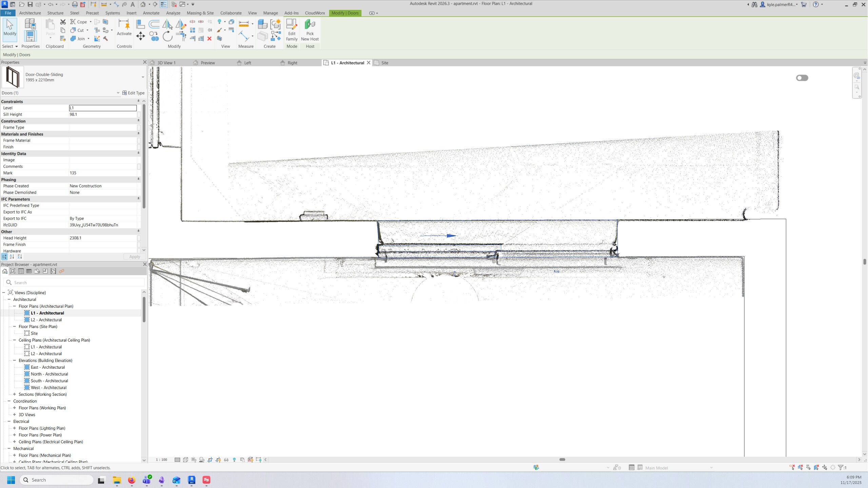868x488 pixels.
Task: Select the Move tool in Modify panel
Action: 140,36
